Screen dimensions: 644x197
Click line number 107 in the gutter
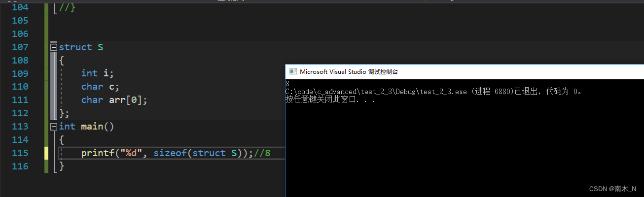(19, 47)
